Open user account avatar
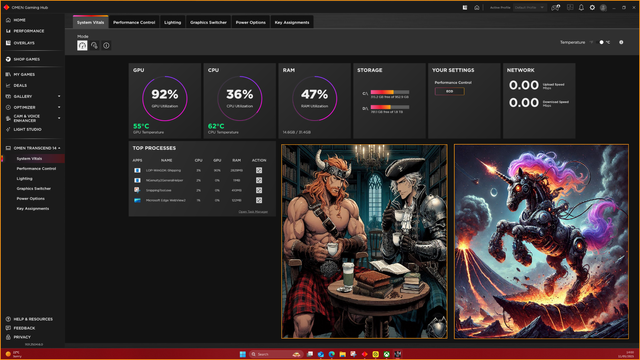Screen dimensions: 640x360 [x=603, y=7]
